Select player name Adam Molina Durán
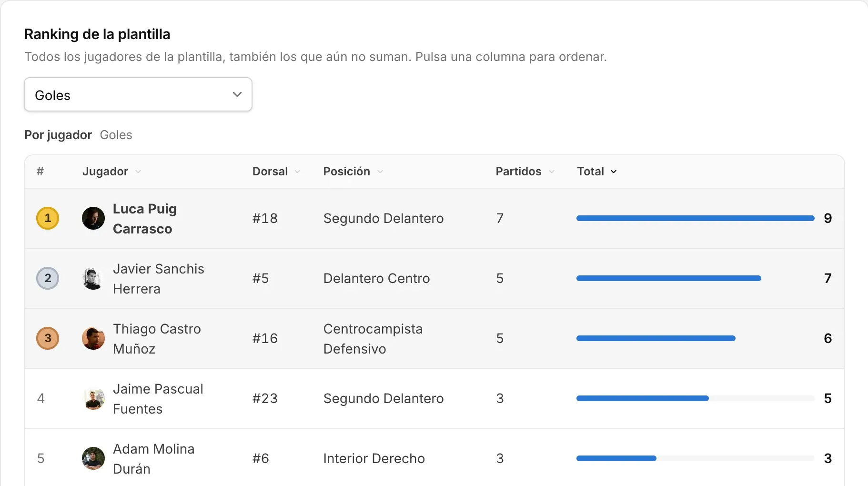Screen dimensions: 868x486 click(154, 459)
